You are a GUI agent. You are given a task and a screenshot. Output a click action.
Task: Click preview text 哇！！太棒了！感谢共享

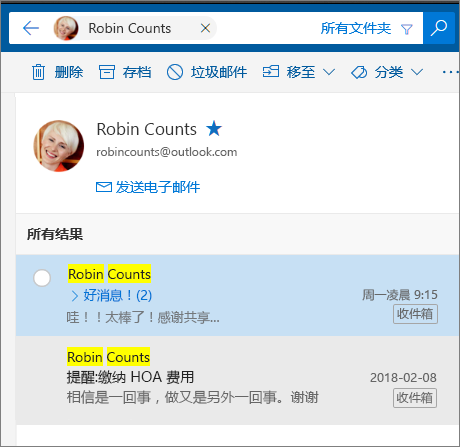click(143, 317)
